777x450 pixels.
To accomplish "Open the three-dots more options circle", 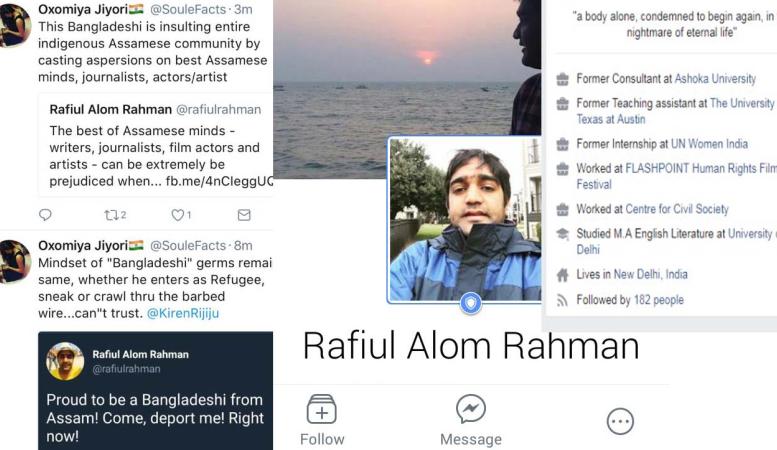I will (x=620, y=421).
